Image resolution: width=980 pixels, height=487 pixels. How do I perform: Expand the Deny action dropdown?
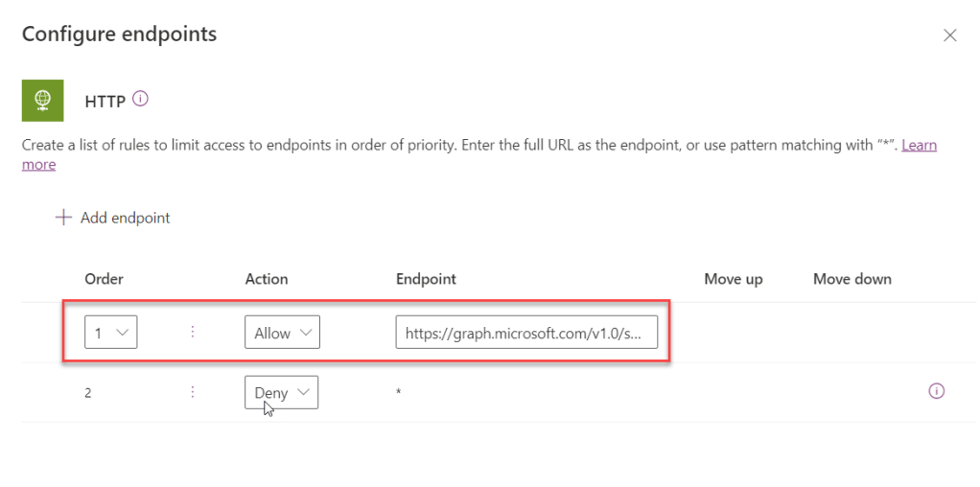point(282,392)
